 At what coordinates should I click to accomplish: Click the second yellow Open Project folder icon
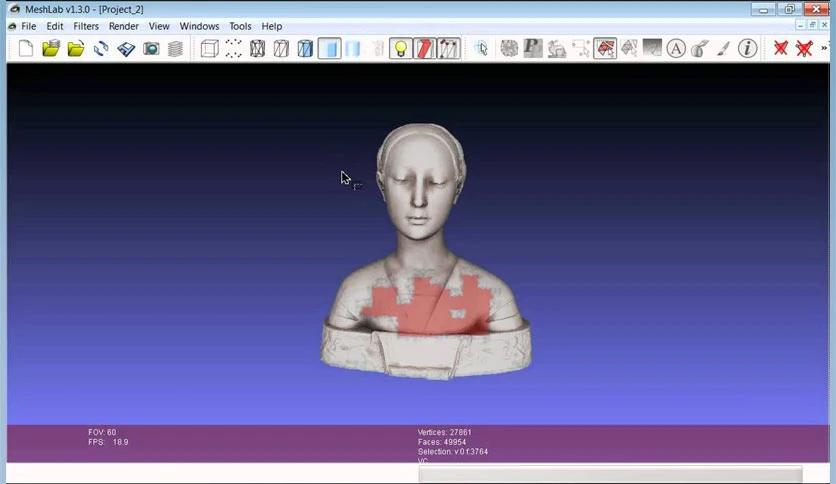[76, 49]
